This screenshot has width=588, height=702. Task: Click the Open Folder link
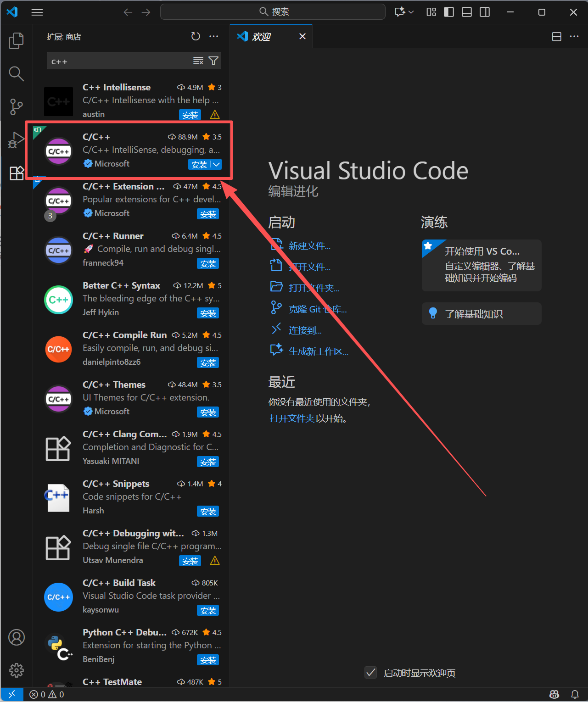(x=314, y=288)
